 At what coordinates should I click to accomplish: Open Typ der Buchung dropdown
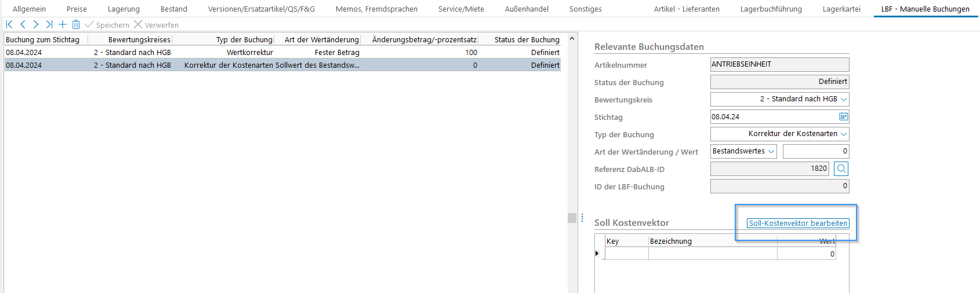pyautogui.click(x=844, y=134)
